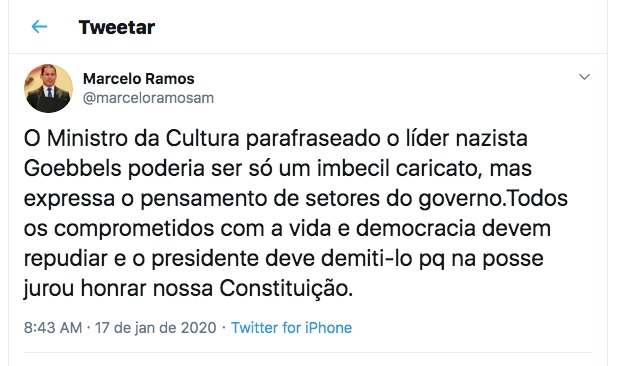Click the word Goebbels in the tweet
This screenshot has height=366, width=626.
pyautogui.click(x=72, y=168)
